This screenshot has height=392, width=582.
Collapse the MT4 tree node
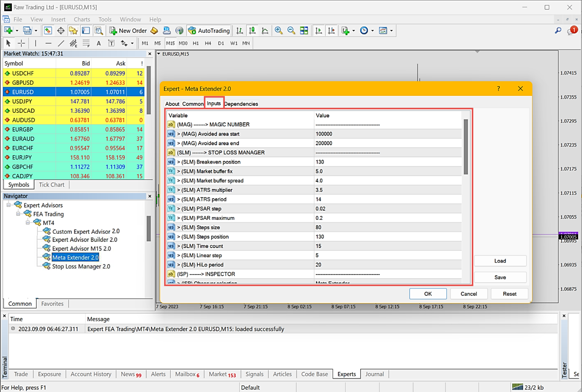click(28, 223)
